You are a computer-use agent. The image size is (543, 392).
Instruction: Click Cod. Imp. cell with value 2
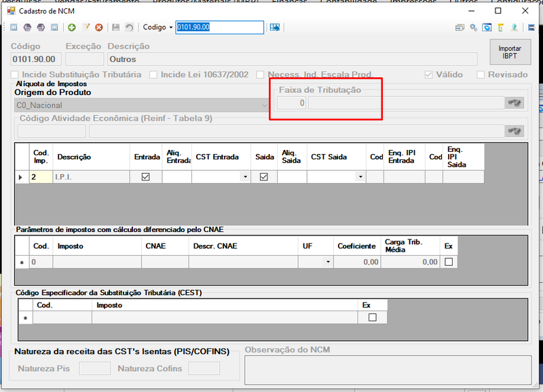[x=41, y=177]
